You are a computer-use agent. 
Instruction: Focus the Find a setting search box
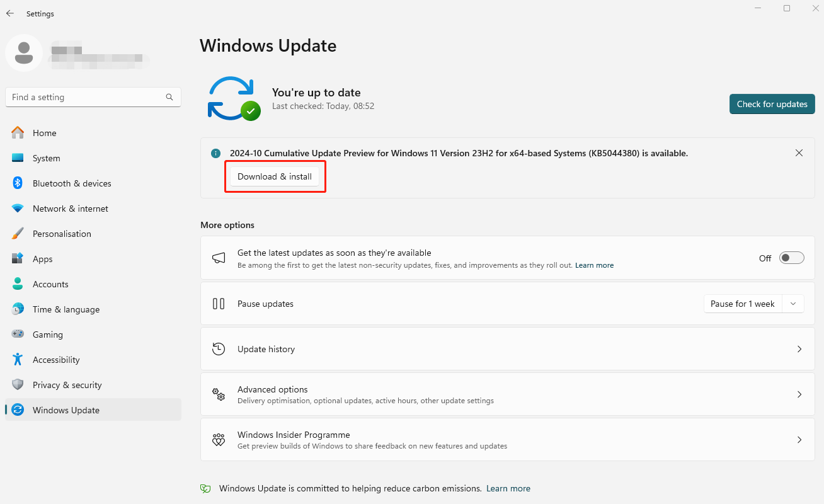pos(93,97)
